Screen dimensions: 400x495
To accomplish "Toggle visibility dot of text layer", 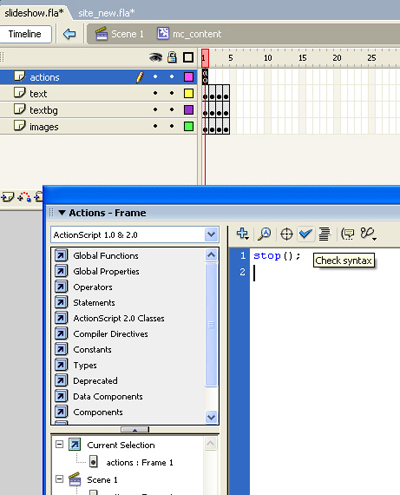I will coord(155,93).
